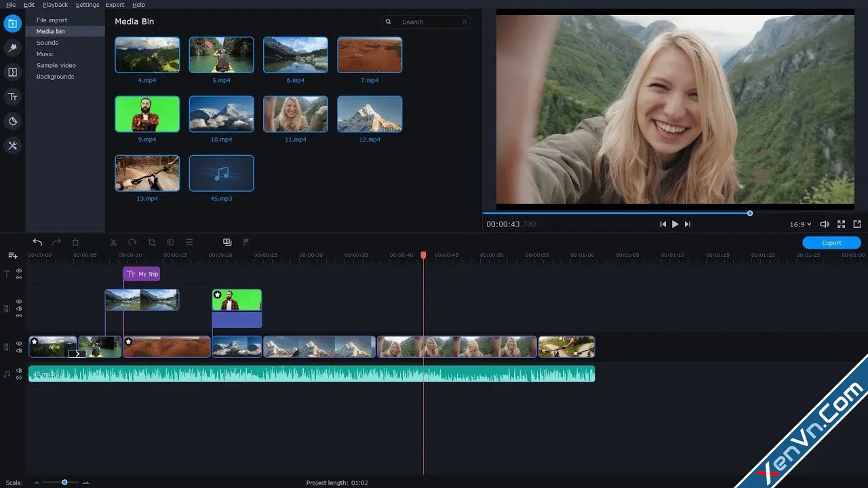Select the 9.mp4 green screen thumbnail
868x488 pixels.
click(x=147, y=114)
